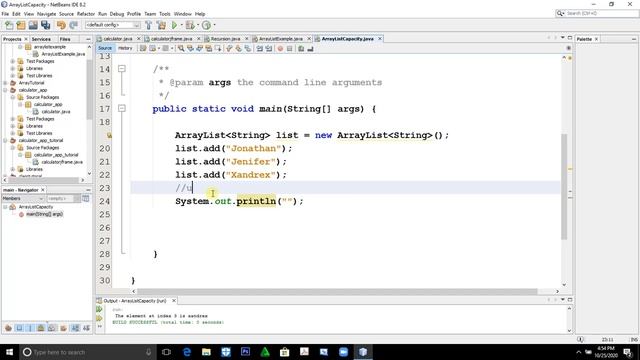Run the project with the green play icon
Image resolution: width=640 pixels, height=360 pixels.
pyautogui.click(x=174, y=25)
